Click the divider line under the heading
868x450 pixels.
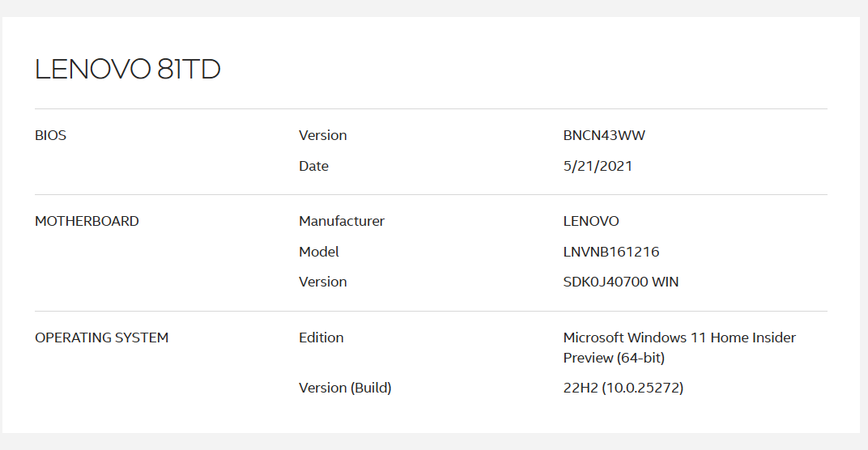point(431,108)
